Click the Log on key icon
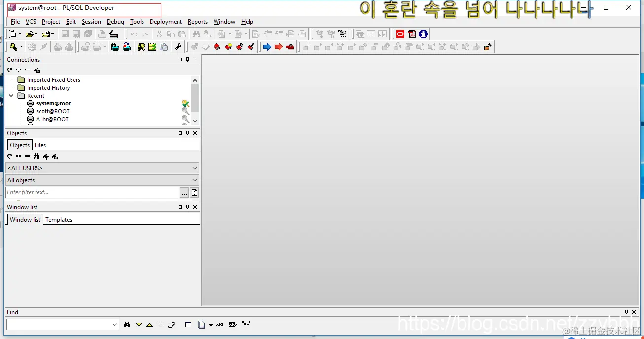Image resolution: width=644 pixels, height=339 pixels. (x=13, y=47)
